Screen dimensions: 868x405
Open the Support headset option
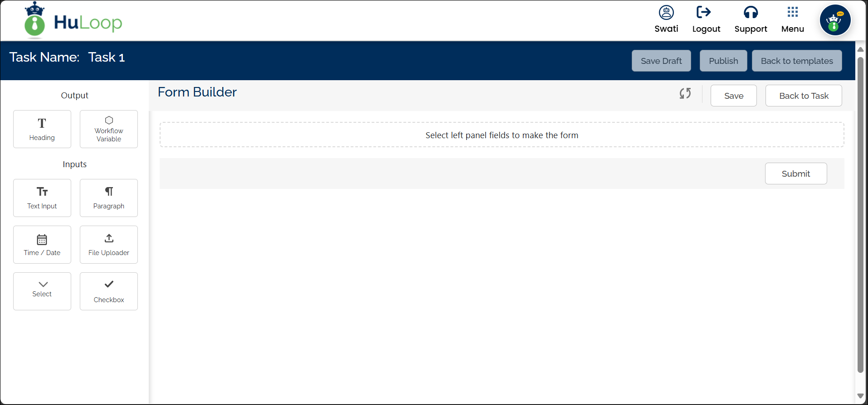click(x=751, y=19)
